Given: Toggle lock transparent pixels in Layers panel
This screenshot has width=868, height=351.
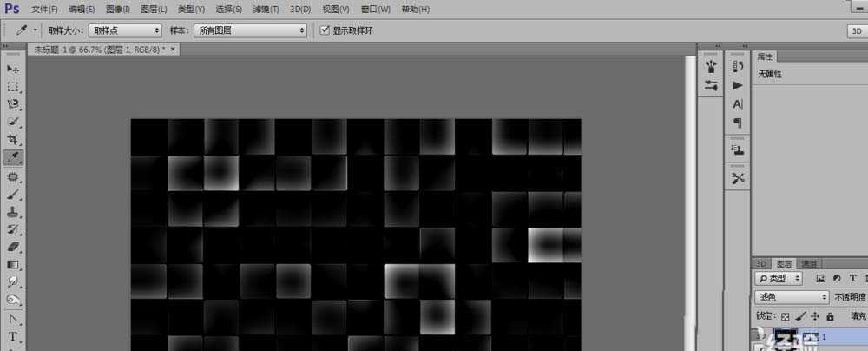Looking at the screenshot, I should (x=786, y=317).
